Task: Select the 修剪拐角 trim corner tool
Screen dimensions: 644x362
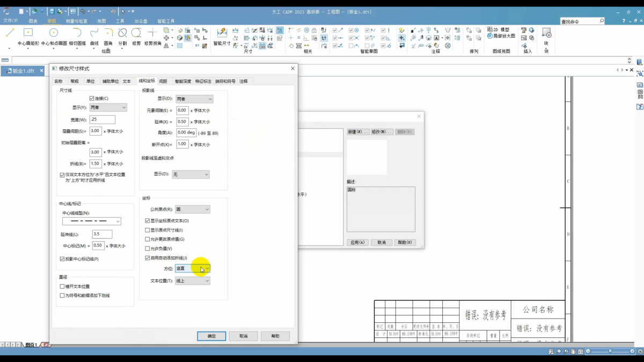Action: pos(152,36)
